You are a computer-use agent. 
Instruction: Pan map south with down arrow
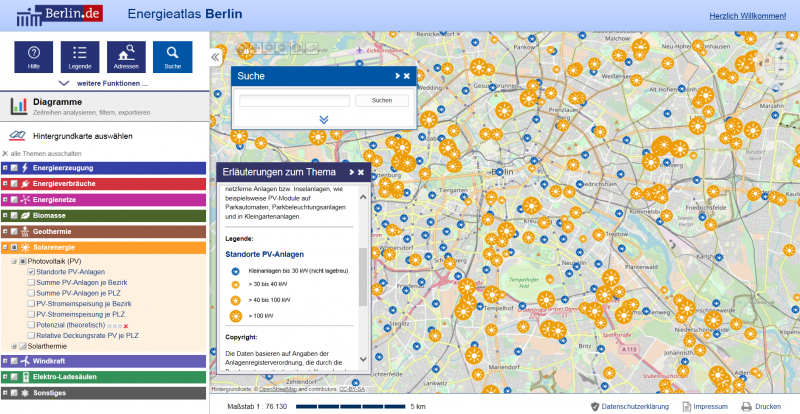779,85
